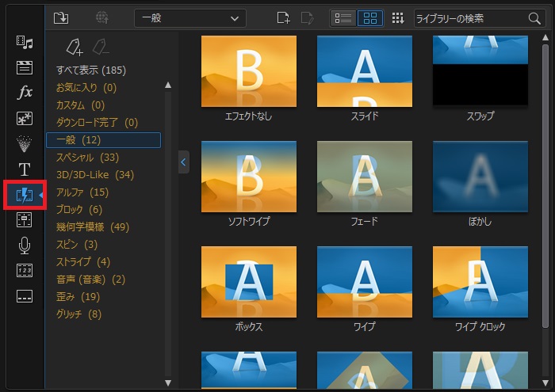
Task: Click the import media folder icon
Action: coord(61,17)
